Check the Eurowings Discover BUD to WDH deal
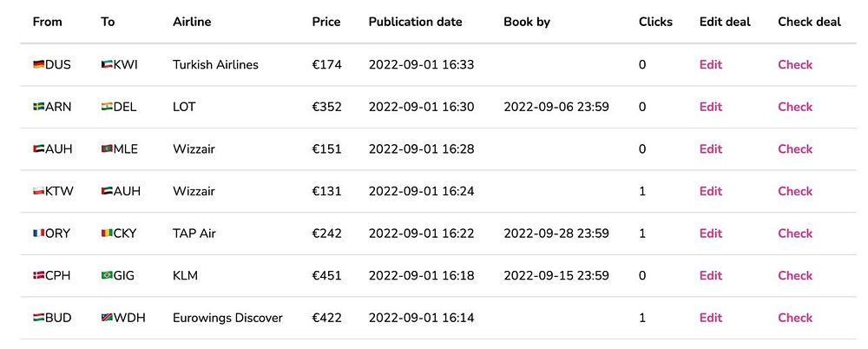Screen dimensions: 868x349 click(795, 318)
